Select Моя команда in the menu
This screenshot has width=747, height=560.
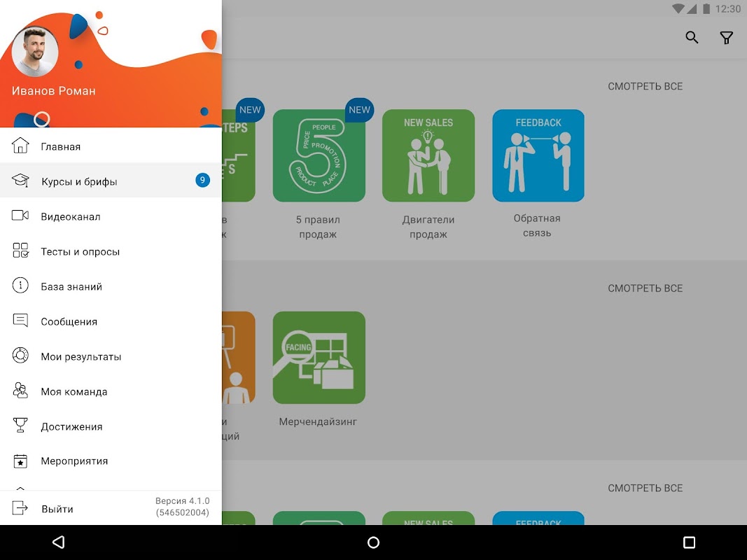point(111,391)
